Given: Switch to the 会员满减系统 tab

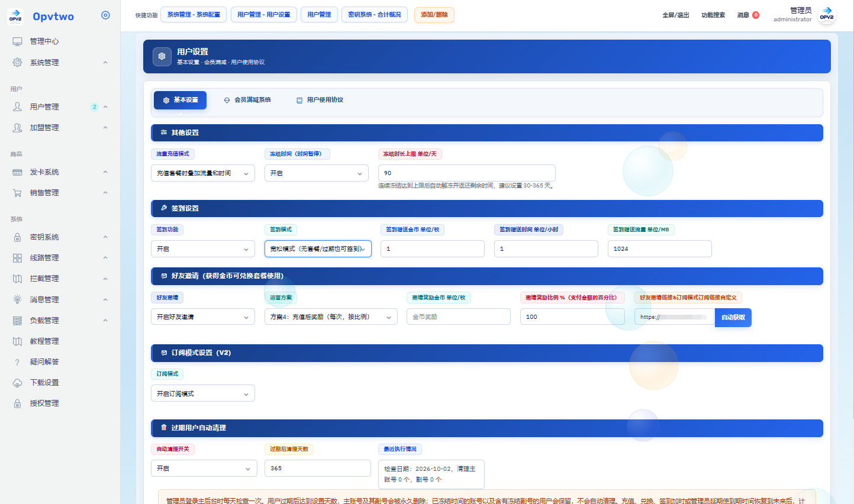Looking at the screenshot, I should point(247,100).
